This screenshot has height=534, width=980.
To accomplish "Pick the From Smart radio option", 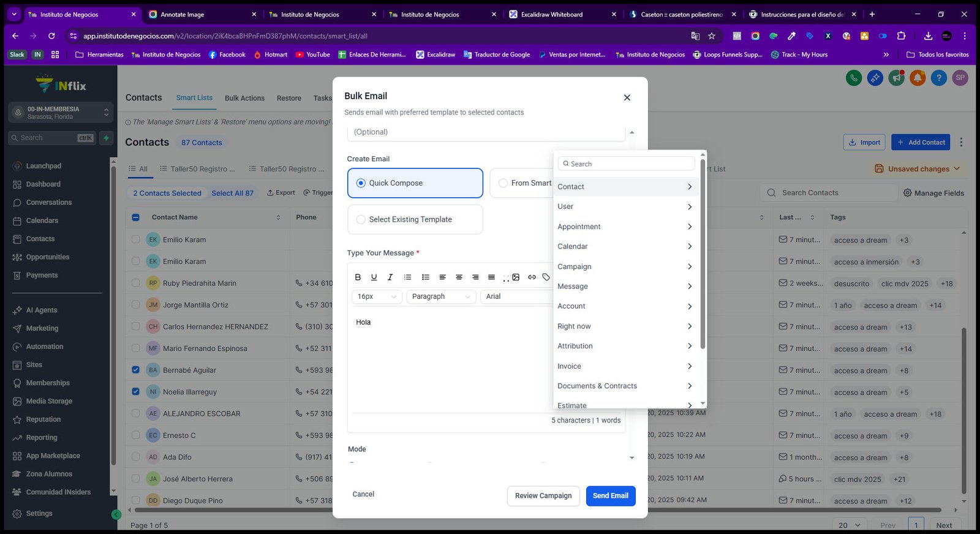I will point(503,183).
